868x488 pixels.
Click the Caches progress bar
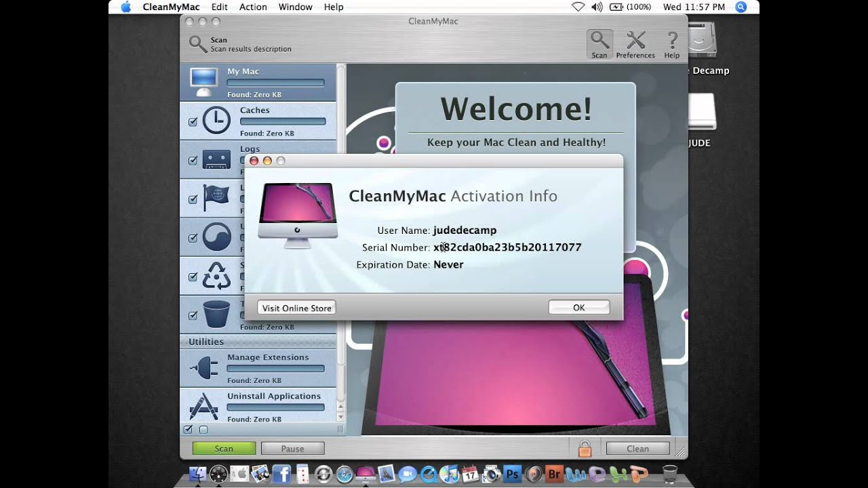[x=283, y=122]
